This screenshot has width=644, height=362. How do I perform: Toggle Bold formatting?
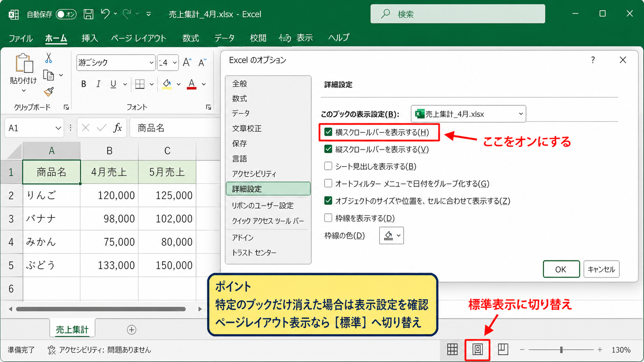coord(84,84)
